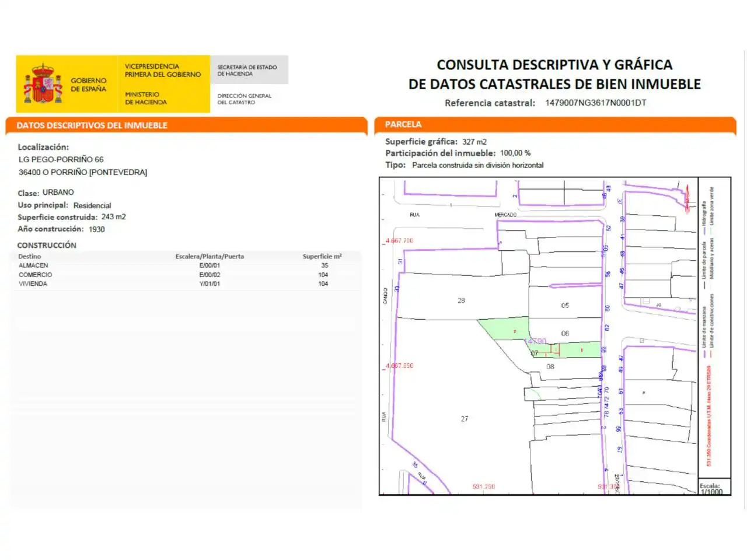The image size is (747, 560).
Task: Click the 'Uso principal:' label
Action: pyautogui.click(x=43, y=205)
